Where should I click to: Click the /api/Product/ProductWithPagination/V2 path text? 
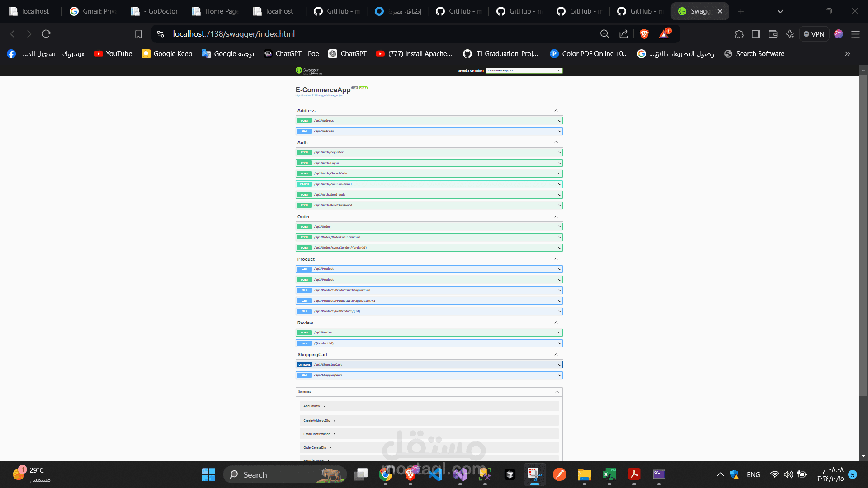(x=344, y=301)
